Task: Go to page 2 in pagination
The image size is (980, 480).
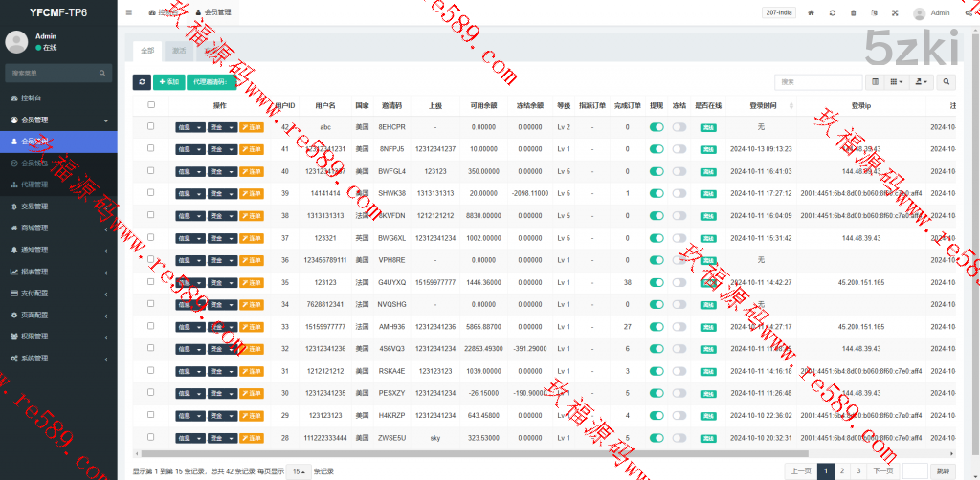Action: (x=841, y=470)
